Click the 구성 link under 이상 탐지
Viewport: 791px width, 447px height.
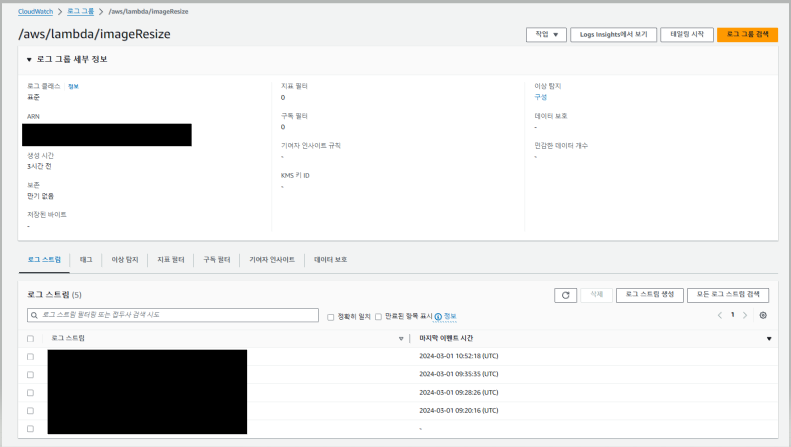[x=541, y=97]
